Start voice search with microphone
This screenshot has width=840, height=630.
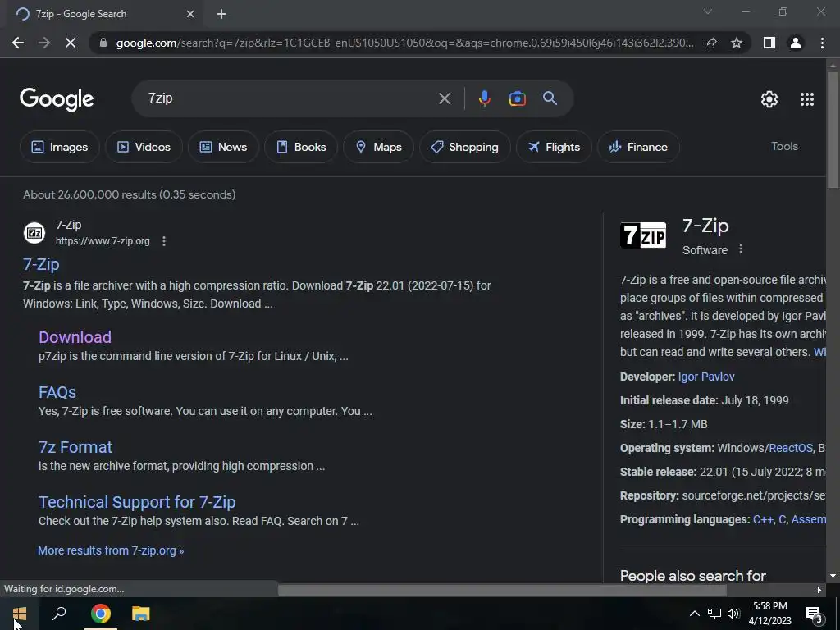tap(484, 98)
